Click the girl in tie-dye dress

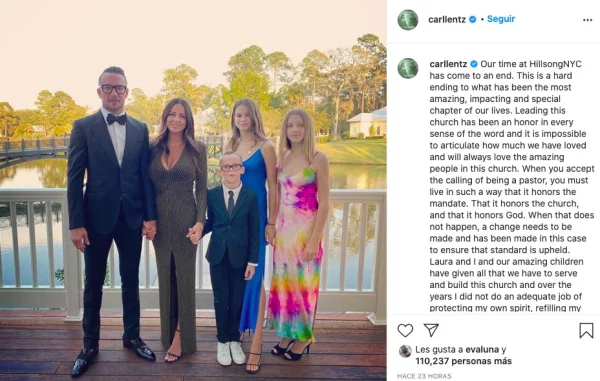tap(297, 233)
